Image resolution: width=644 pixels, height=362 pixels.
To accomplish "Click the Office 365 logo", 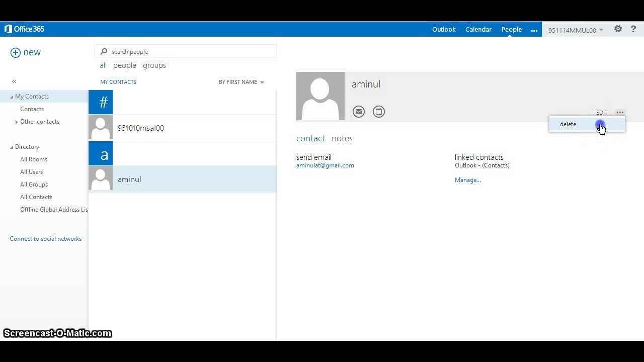I will click(x=24, y=29).
